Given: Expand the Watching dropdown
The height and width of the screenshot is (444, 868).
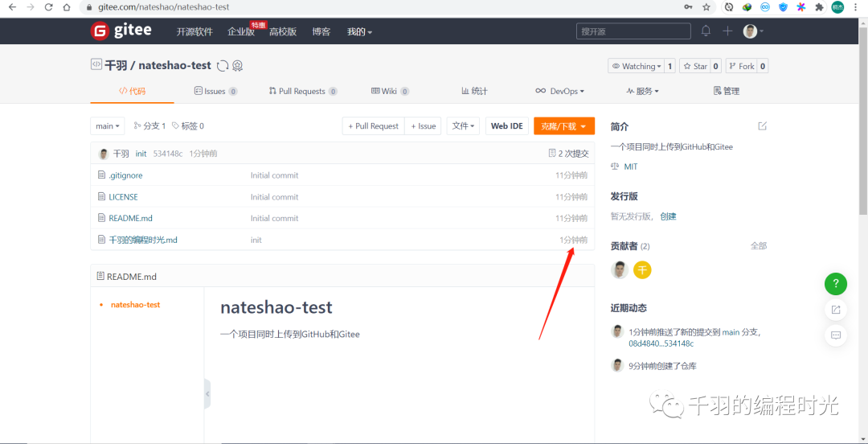Looking at the screenshot, I should [x=636, y=66].
